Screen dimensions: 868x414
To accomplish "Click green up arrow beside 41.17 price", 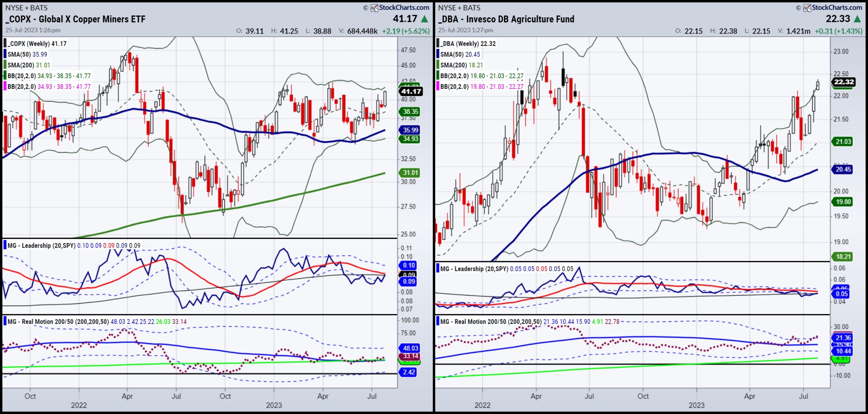I will point(425,19).
